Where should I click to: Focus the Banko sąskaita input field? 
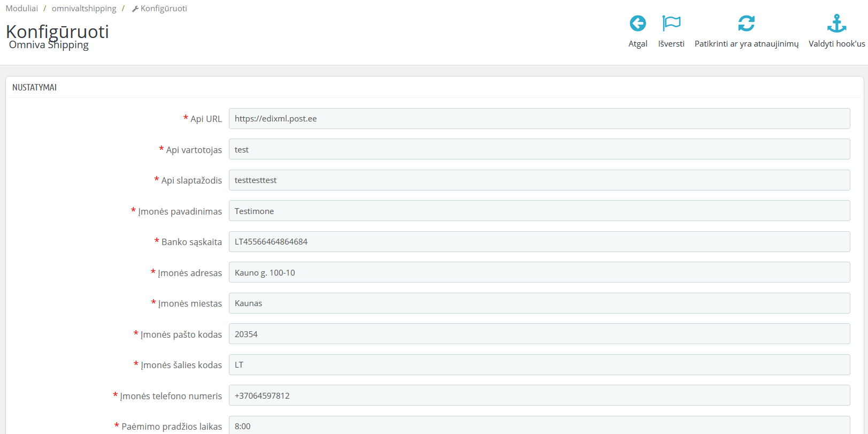(539, 242)
